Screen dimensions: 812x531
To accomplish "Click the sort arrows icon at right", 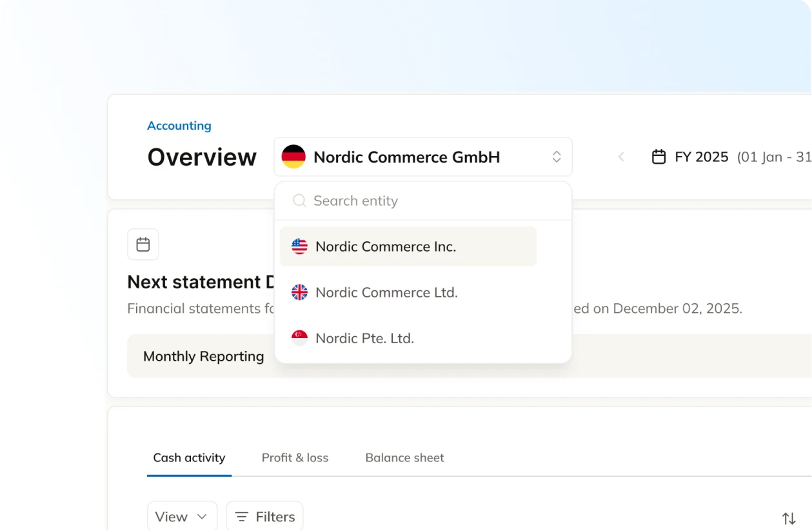I will 788,518.
